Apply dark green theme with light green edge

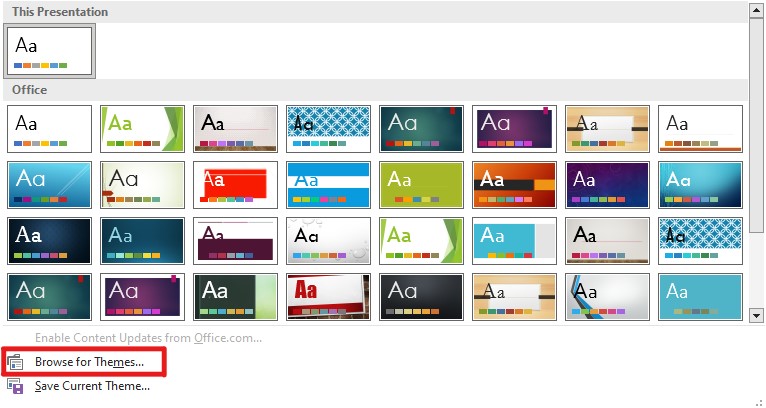(x=235, y=297)
